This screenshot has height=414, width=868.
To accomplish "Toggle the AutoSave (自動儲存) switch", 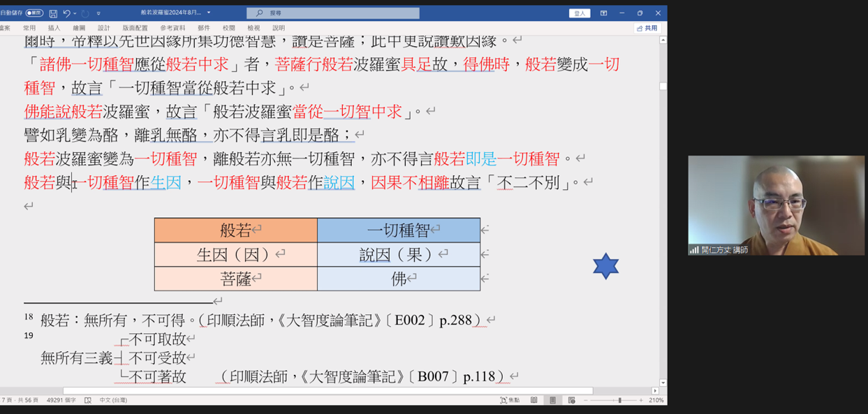I will coord(34,13).
